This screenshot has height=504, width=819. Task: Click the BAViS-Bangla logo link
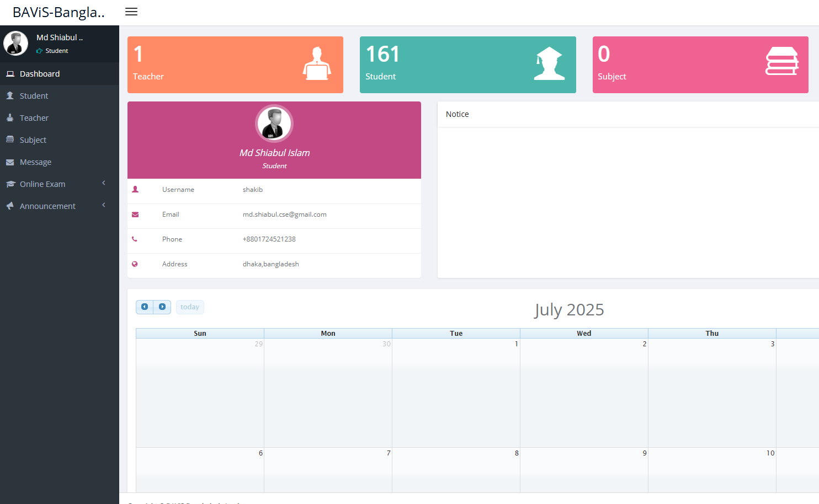click(x=59, y=13)
